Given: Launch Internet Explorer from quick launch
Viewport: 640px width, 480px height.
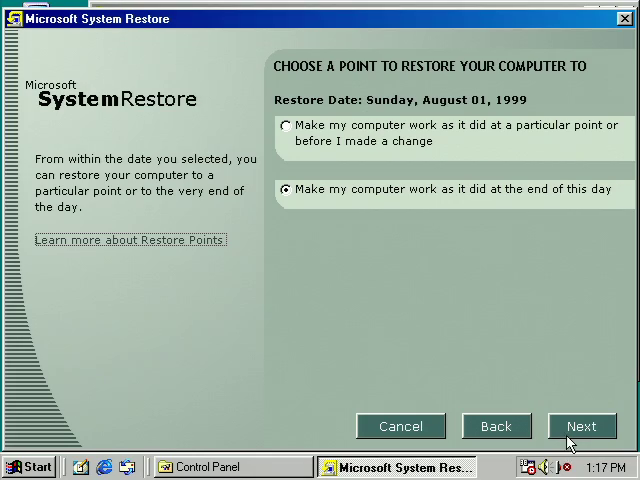Looking at the screenshot, I should coord(104,467).
